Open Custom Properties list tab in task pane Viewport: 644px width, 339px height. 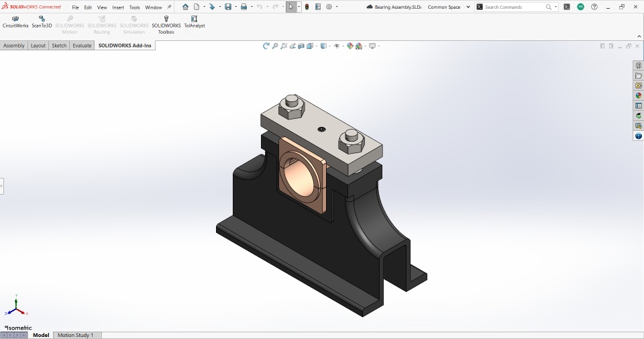[x=638, y=105]
